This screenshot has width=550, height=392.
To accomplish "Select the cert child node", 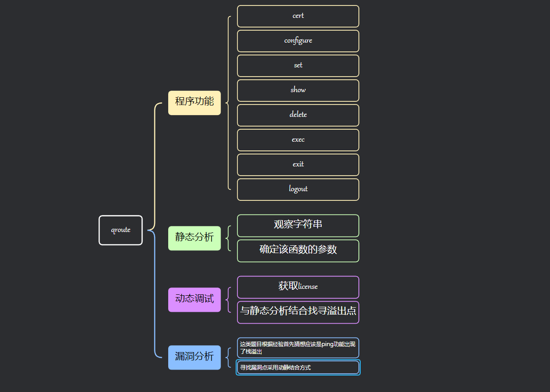I will [x=298, y=16].
